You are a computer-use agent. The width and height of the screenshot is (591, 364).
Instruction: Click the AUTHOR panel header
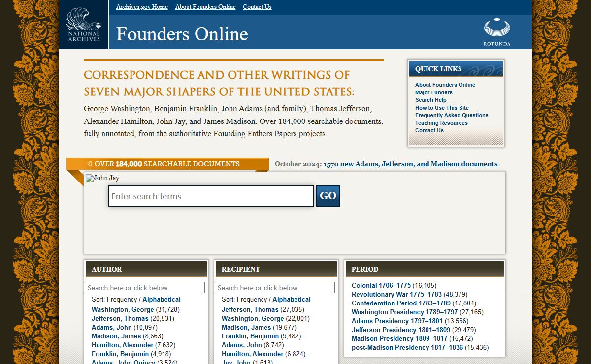(146, 269)
